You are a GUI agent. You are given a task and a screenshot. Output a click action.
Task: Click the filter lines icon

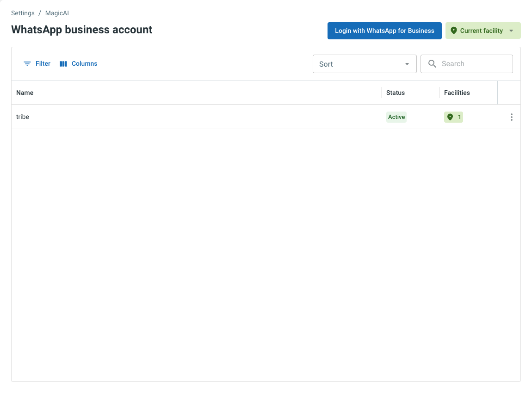[x=27, y=64]
